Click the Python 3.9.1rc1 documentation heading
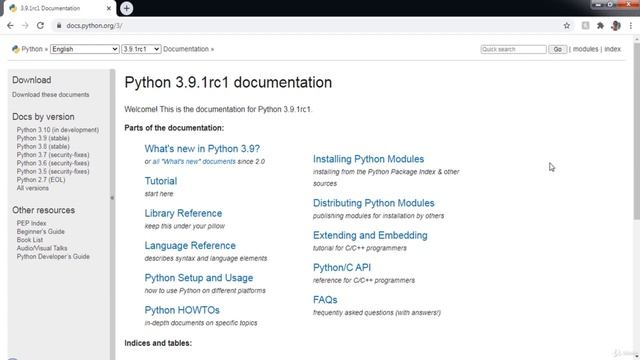640x360 pixels. pos(228,82)
